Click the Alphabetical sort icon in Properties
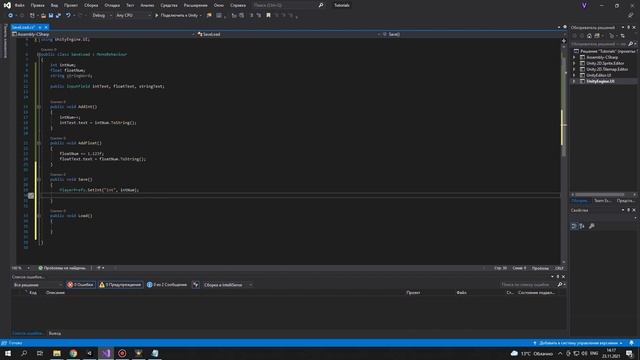 point(582,226)
